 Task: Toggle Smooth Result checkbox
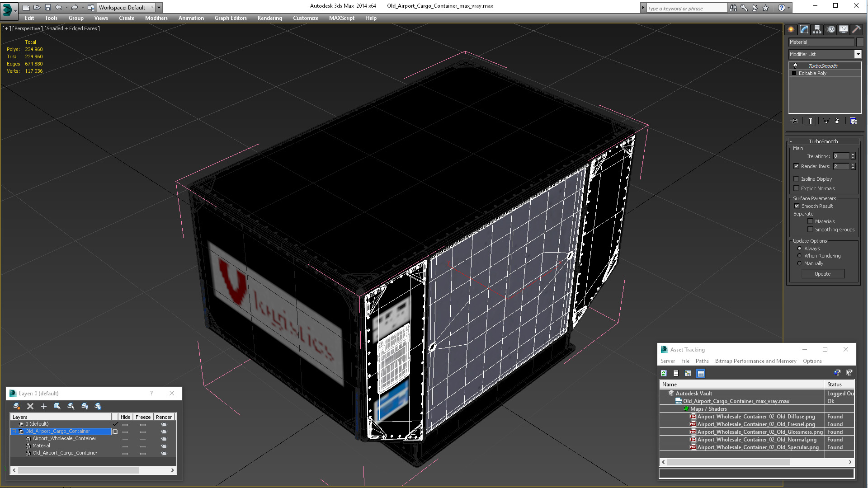click(797, 206)
